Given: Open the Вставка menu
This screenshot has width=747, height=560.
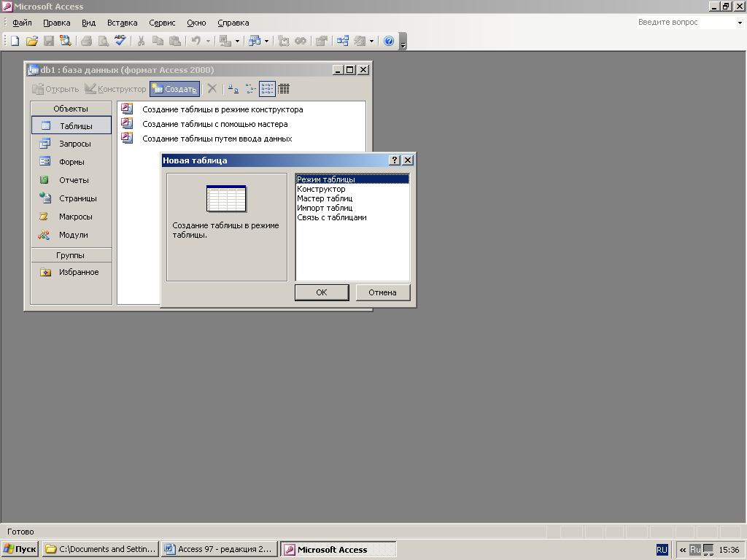Looking at the screenshot, I should tap(123, 23).
